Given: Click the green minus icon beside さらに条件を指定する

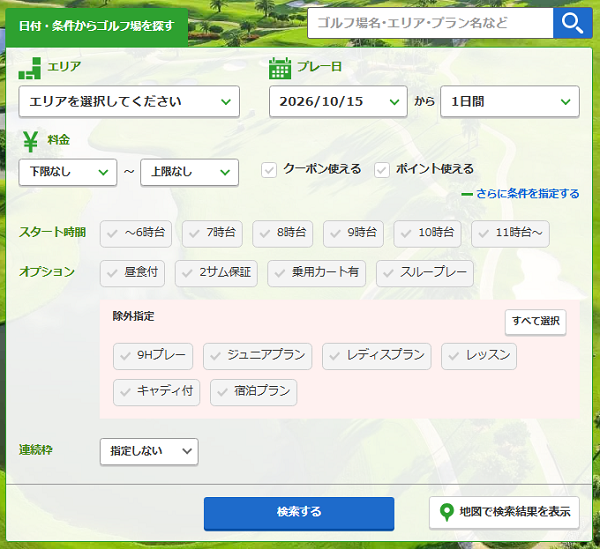Looking at the screenshot, I should (x=467, y=194).
